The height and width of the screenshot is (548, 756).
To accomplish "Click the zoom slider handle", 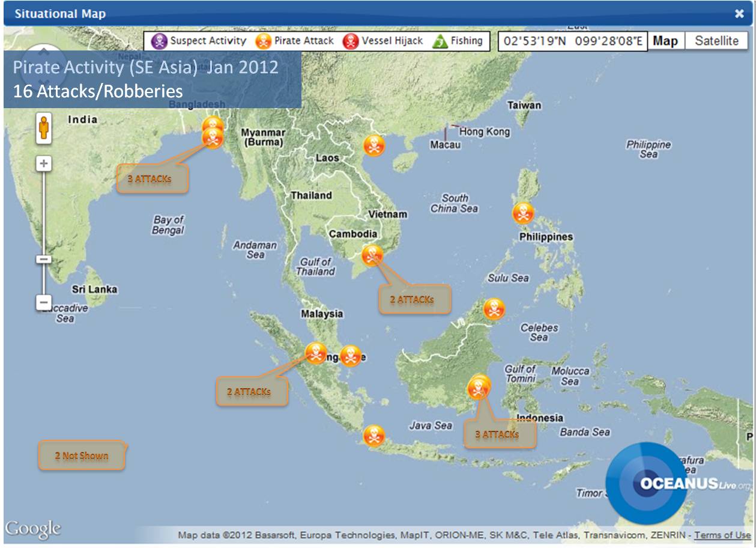I will 44,260.
